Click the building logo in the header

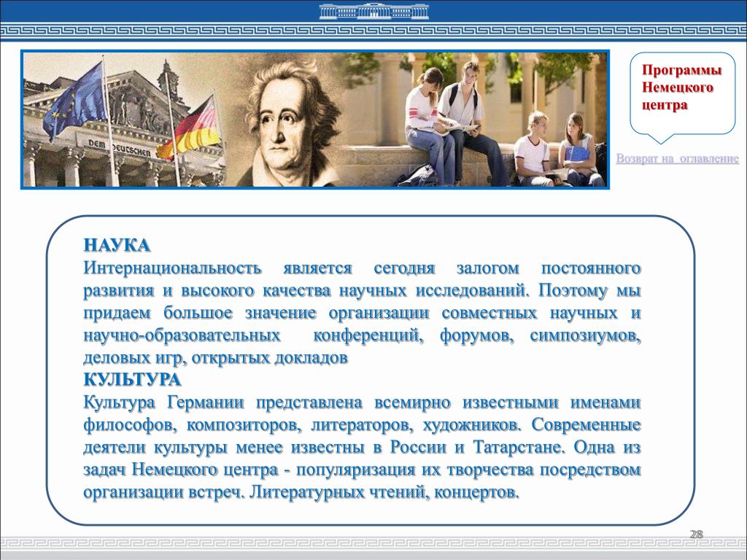374,12
